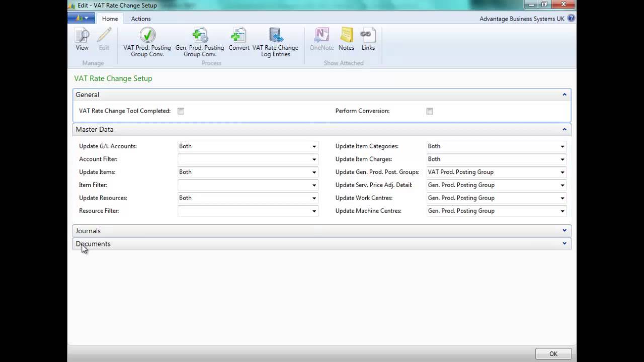Open Update Machine Centres dropdown
Viewport: 644px width, 362px height.
tap(562, 211)
